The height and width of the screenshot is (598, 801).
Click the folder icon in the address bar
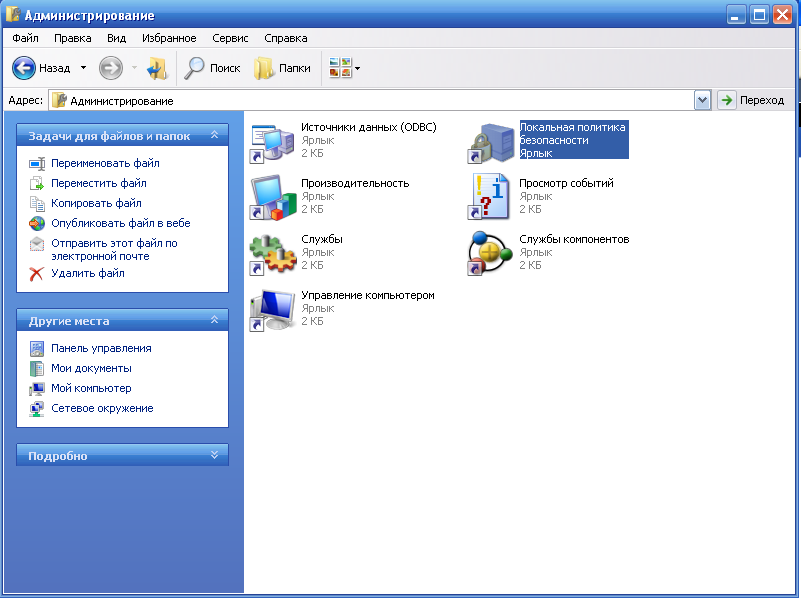pos(59,100)
